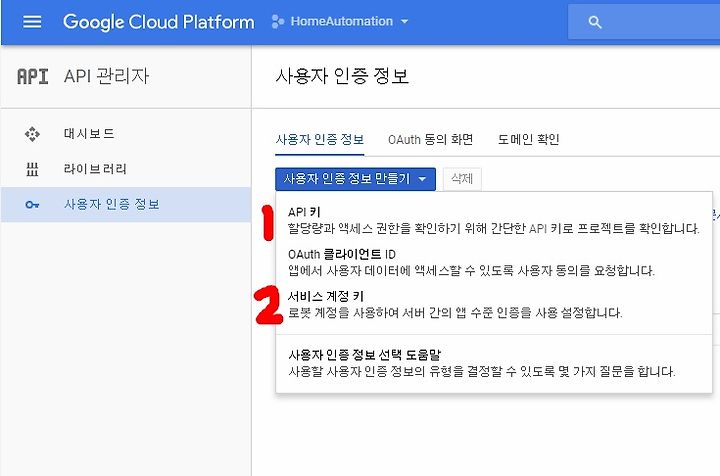This screenshot has height=476, width=720.
Task: Click the 삭제 button
Action: click(462, 179)
